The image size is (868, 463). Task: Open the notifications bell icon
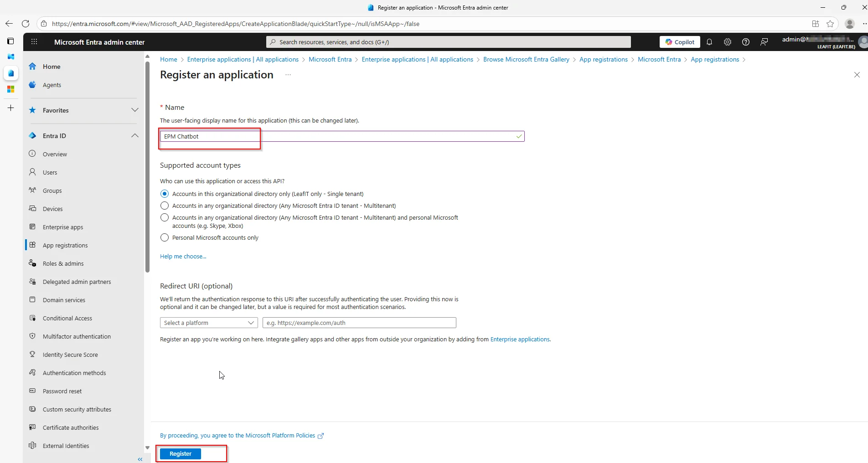coord(709,42)
